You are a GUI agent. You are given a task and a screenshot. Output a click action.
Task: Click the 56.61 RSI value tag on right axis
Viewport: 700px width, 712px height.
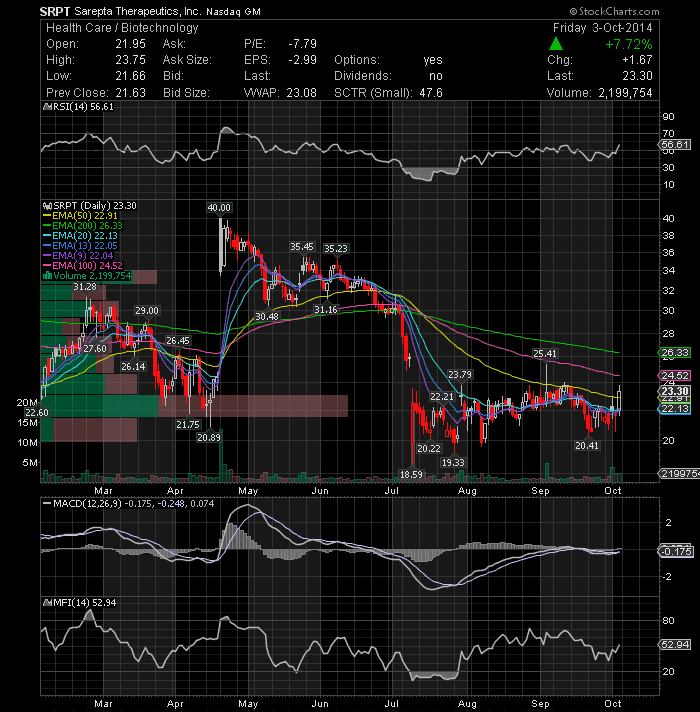click(675, 145)
